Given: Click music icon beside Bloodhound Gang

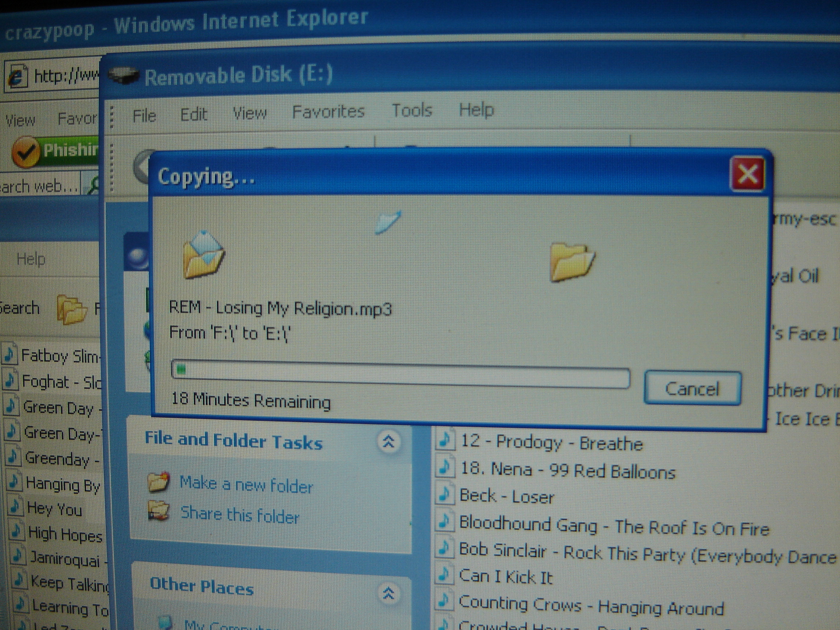Looking at the screenshot, I should pyautogui.click(x=444, y=521).
